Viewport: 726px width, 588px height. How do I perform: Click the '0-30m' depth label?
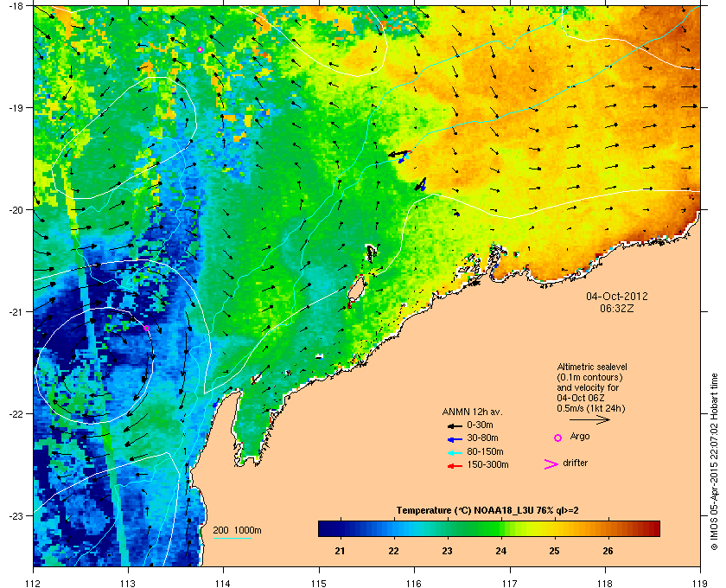[480, 425]
